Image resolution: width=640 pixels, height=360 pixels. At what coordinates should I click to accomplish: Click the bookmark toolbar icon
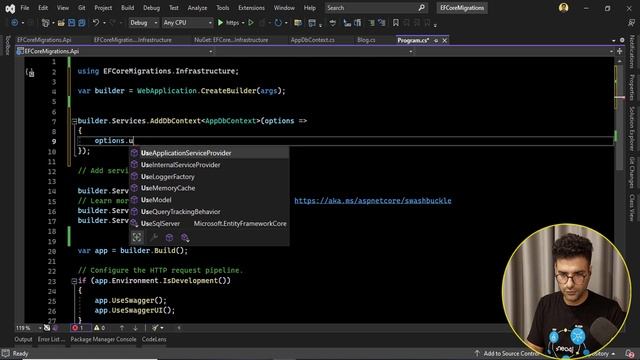396,23
